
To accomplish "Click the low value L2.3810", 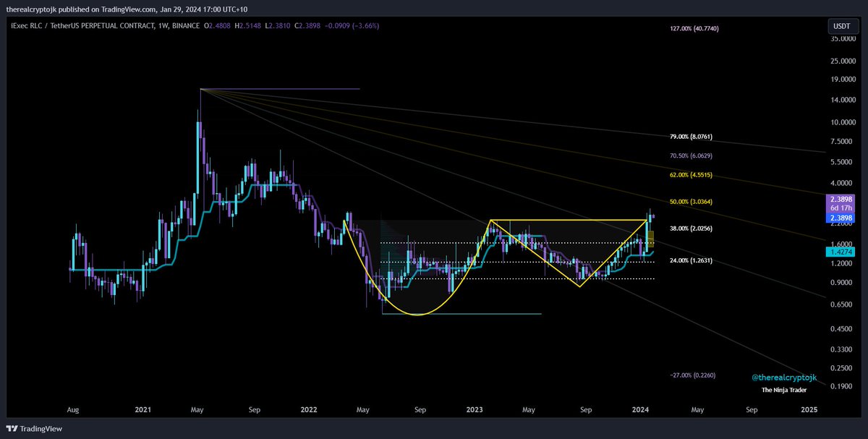I will coord(277,25).
